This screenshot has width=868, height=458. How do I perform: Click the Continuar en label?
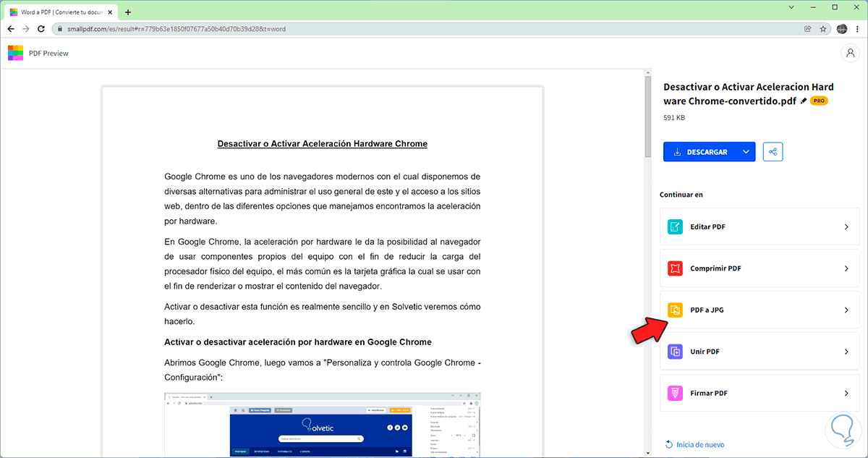681,195
